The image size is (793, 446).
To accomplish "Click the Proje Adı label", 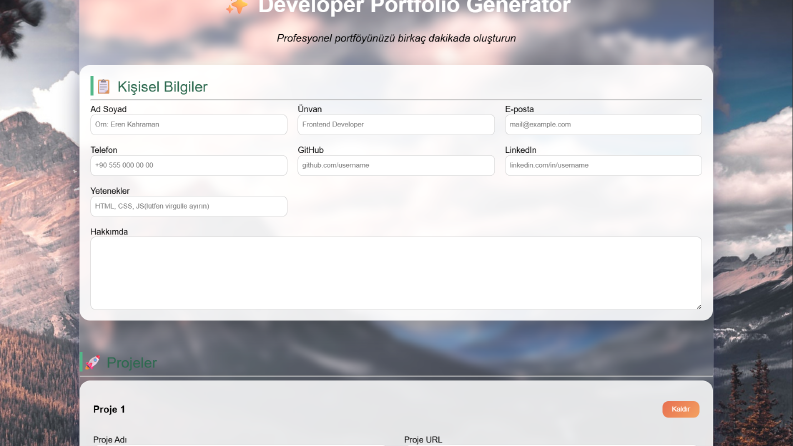I will (x=110, y=440).
